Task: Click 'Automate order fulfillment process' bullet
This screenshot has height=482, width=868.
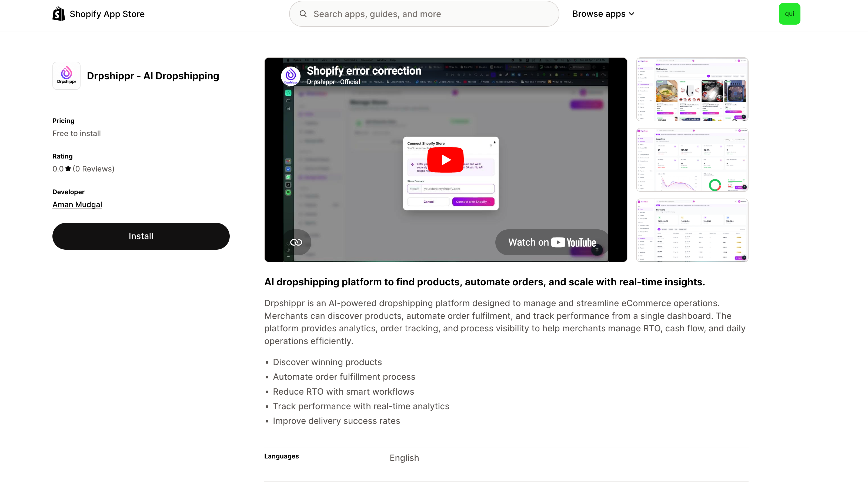Action: (x=344, y=377)
